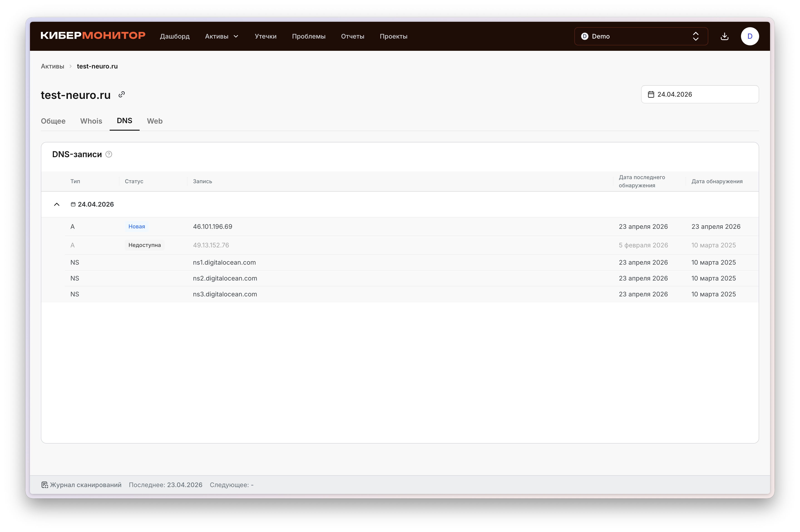Open the Demo project selector

point(640,36)
